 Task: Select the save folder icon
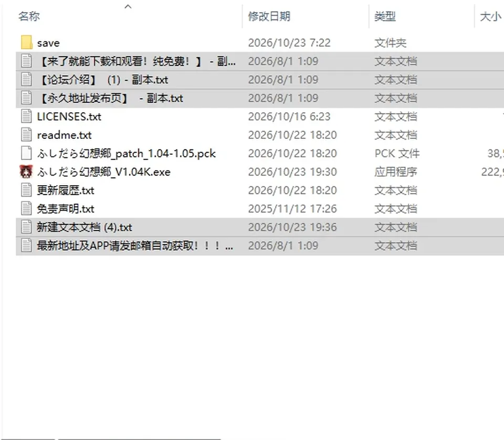pos(26,42)
